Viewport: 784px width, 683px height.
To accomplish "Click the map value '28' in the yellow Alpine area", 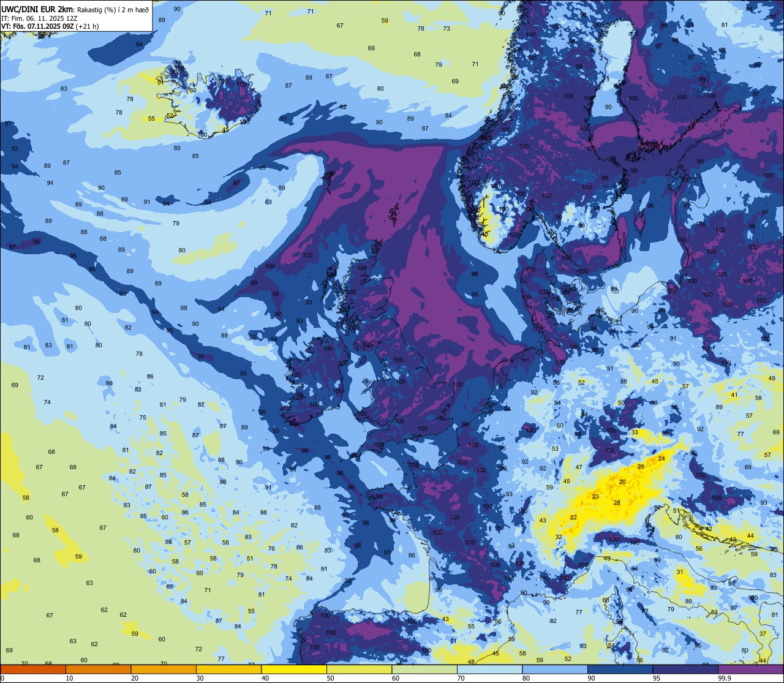I will [x=617, y=503].
